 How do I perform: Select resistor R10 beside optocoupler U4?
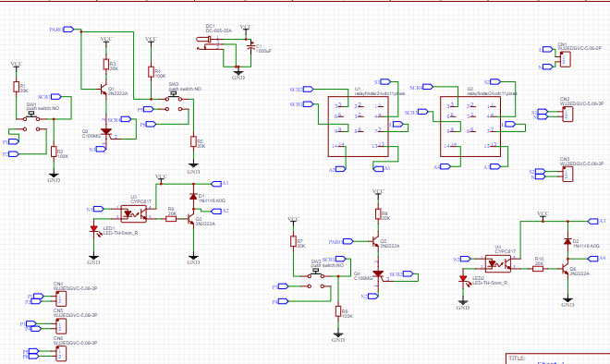click(538, 268)
